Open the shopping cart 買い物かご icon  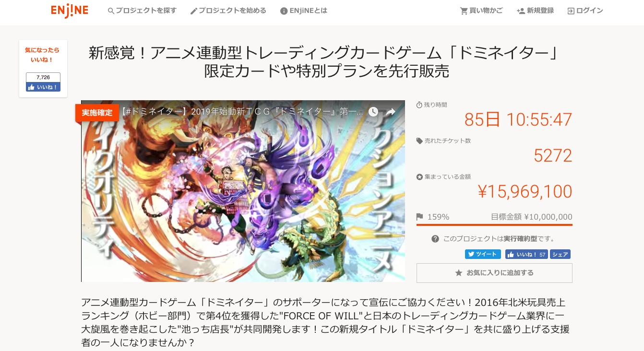point(464,11)
